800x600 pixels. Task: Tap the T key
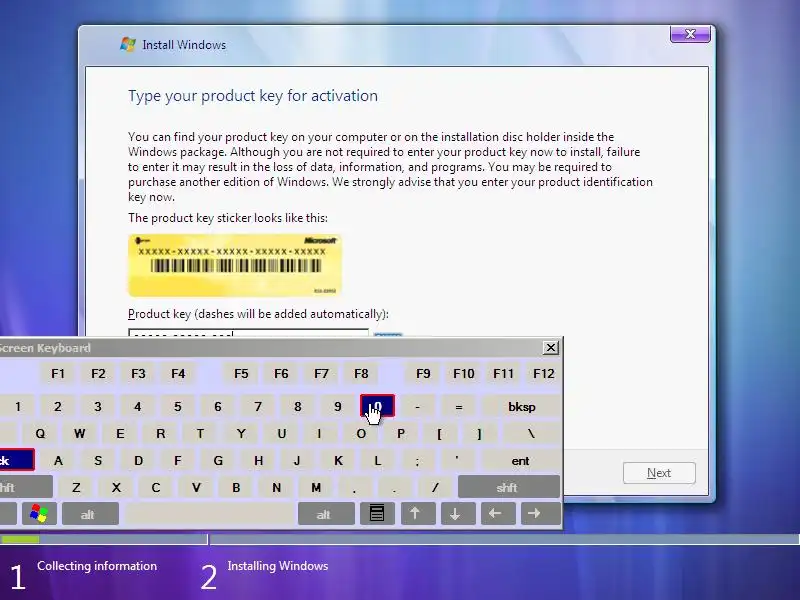click(200, 434)
